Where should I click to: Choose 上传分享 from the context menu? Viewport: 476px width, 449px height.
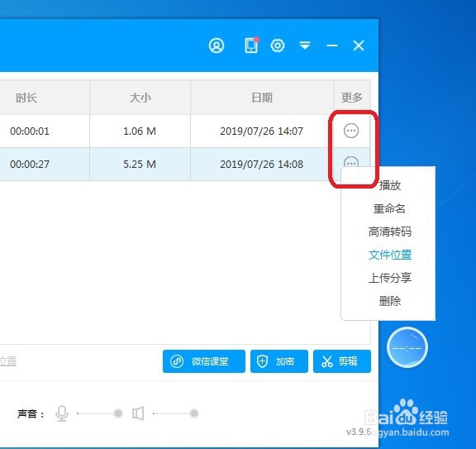[390, 278]
